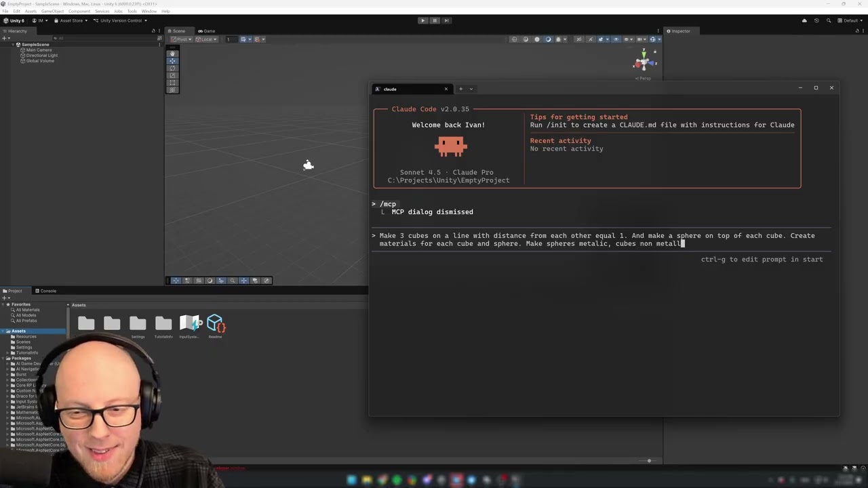
Task: Open Unity Cloud icon in top toolbar
Action: coord(804,20)
